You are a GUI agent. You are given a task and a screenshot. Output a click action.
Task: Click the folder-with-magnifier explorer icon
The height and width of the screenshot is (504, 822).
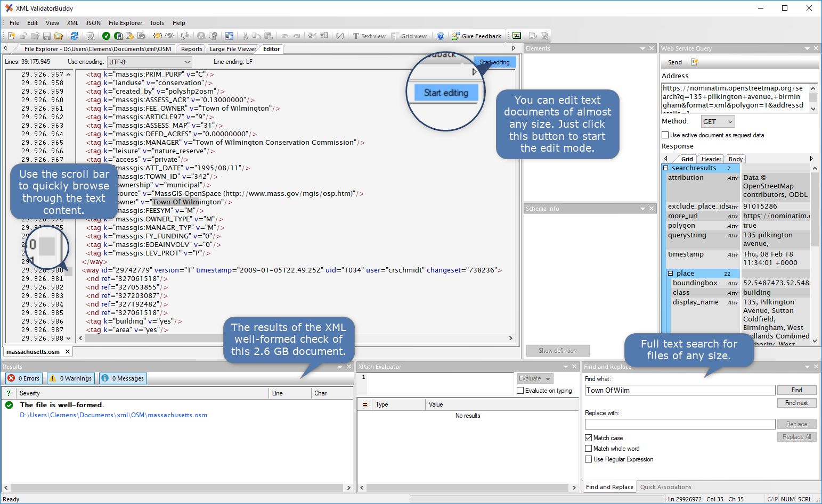click(59, 36)
